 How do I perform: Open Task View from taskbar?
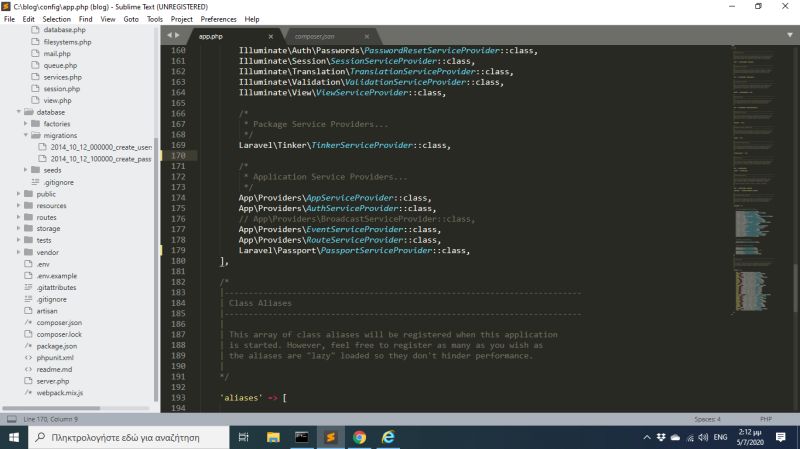click(x=243, y=437)
